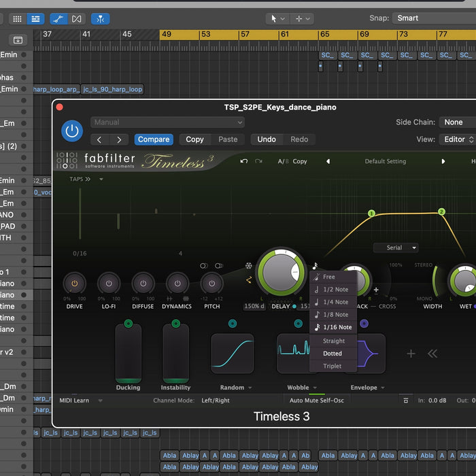The width and height of the screenshot is (476, 476).
Task: Enable the DIFFUSE power knob
Action: tap(143, 284)
